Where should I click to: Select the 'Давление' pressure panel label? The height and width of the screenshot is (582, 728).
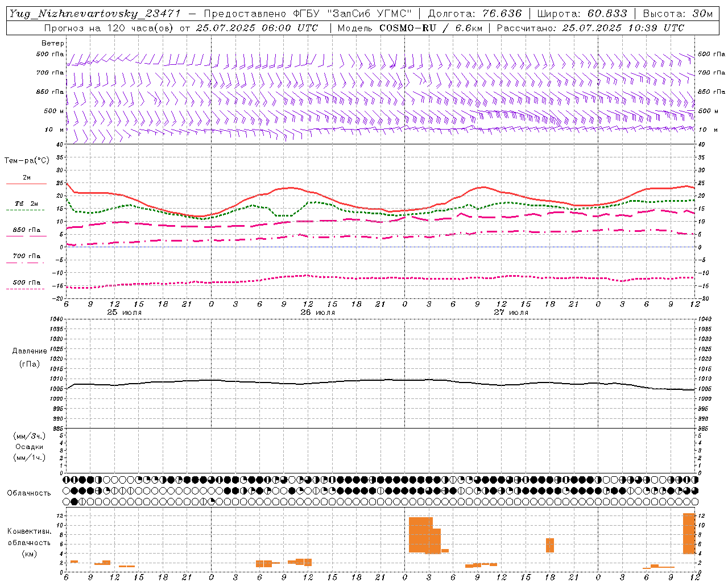(x=29, y=351)
